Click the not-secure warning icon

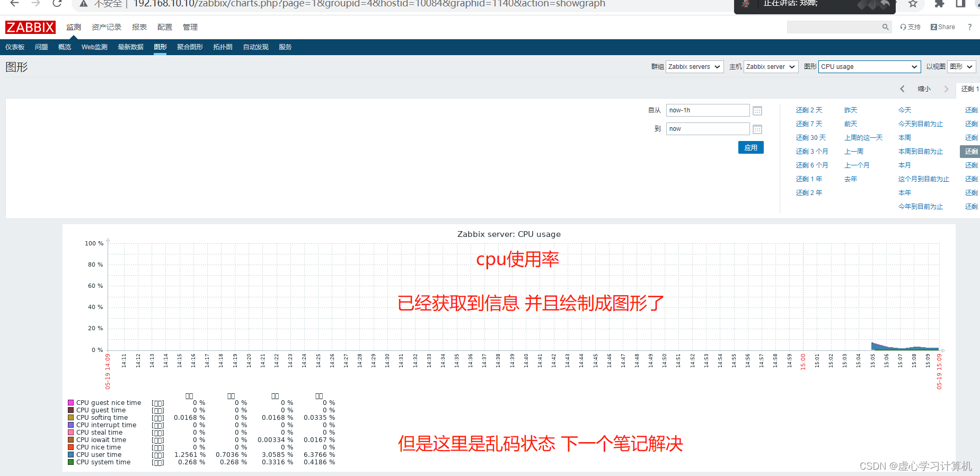click(83, 4)
